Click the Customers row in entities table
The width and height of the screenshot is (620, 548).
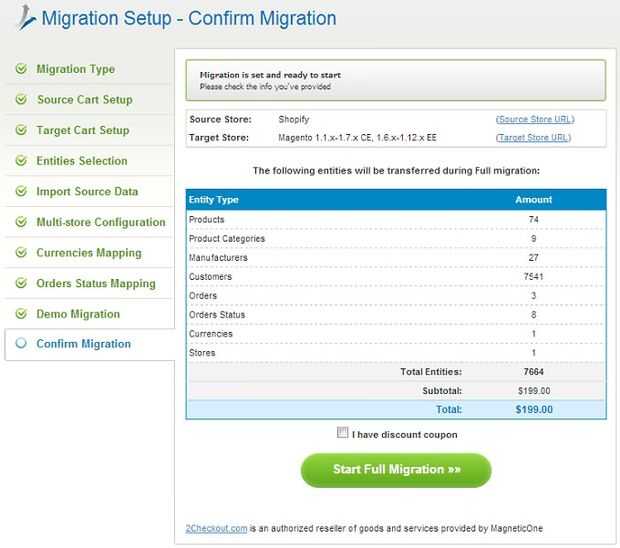pyautogui.click(x=395, y=277)
